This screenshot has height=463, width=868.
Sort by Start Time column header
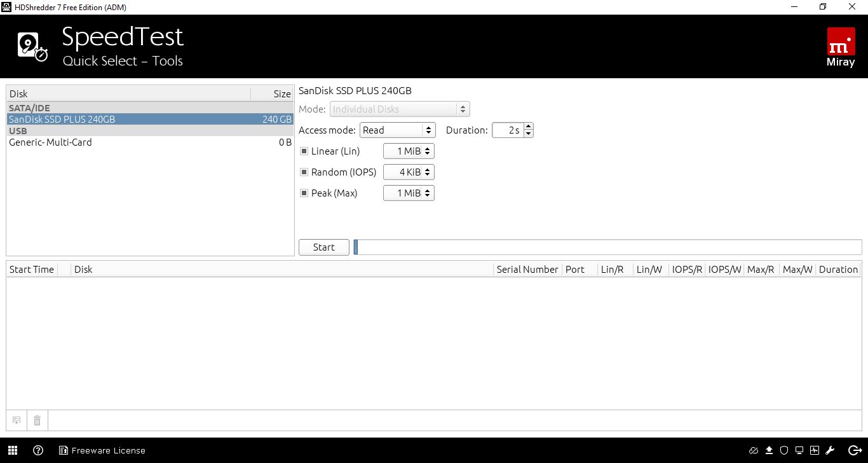point(32,269)
